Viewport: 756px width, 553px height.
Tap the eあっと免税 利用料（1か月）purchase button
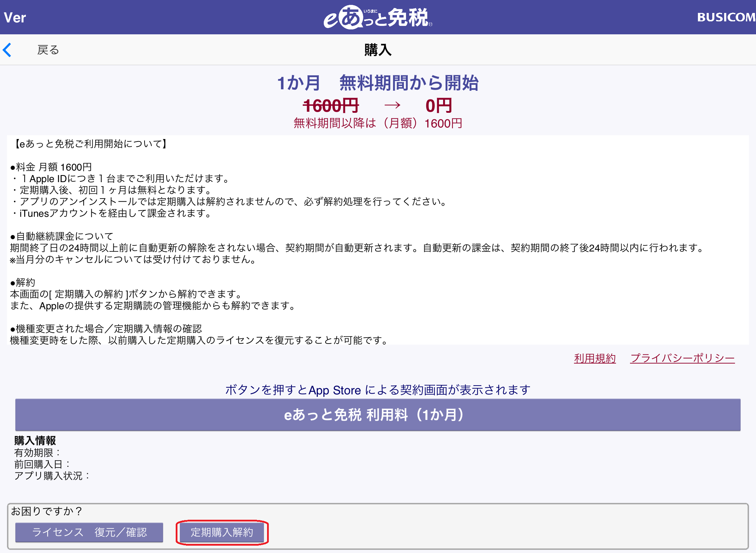378,415
